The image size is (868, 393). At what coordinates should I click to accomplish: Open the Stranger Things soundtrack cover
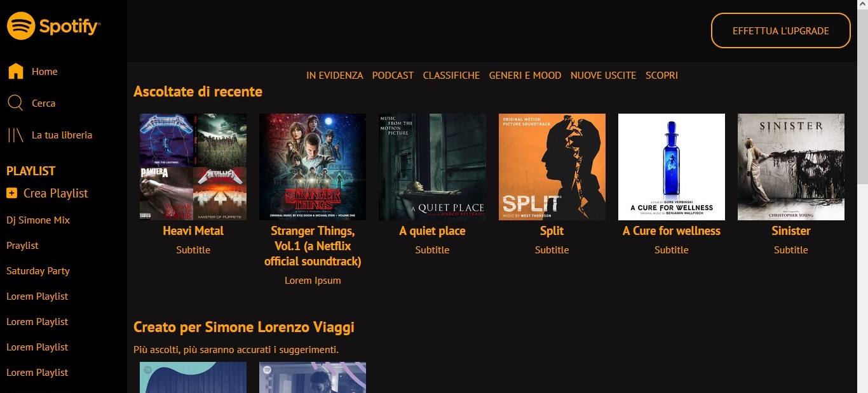point(313,167)
